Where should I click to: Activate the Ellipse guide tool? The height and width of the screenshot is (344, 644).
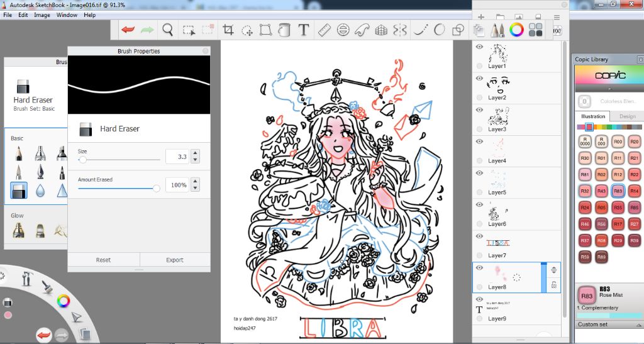point(343,30)
